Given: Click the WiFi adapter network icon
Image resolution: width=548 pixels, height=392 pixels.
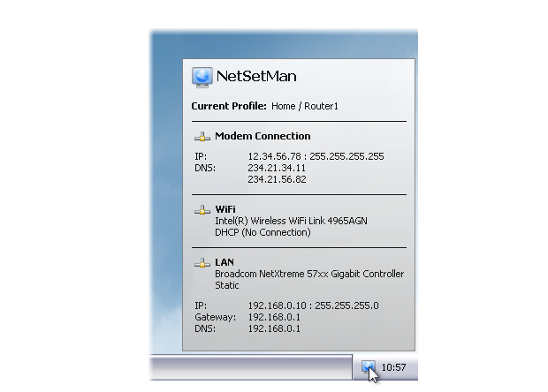Looking at the screenshot, I should click(x=202, y=210).
